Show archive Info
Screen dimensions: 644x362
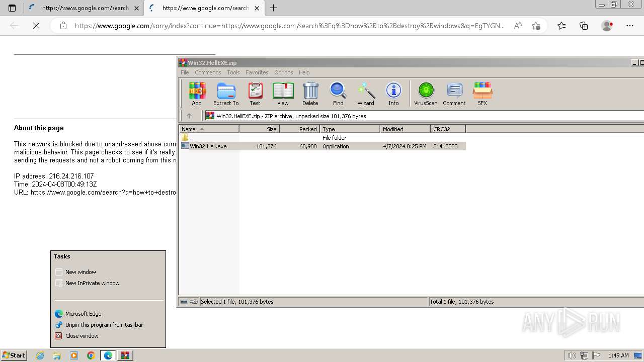click(x=393, y=94)
